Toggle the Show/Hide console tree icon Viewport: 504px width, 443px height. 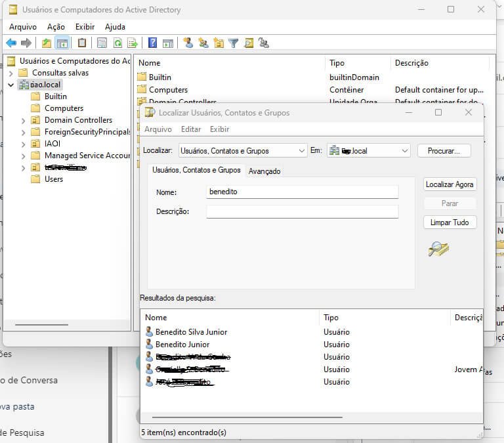[62, 43]
